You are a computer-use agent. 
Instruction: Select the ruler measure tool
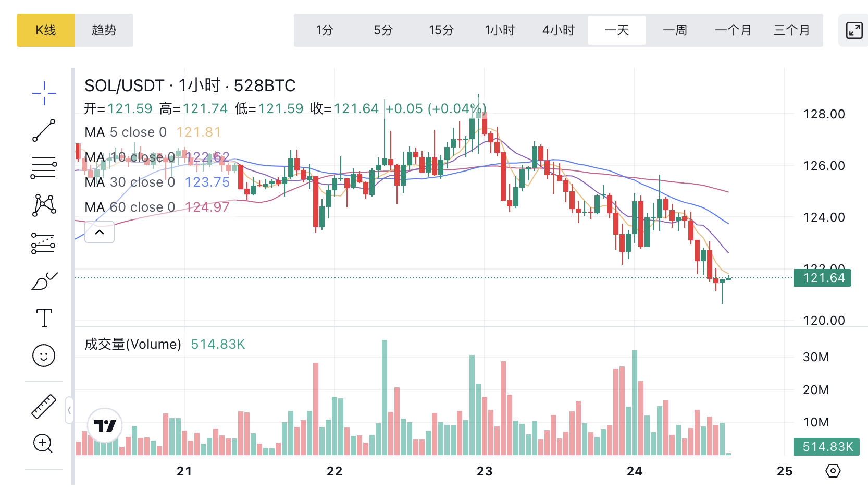point(44,407)
